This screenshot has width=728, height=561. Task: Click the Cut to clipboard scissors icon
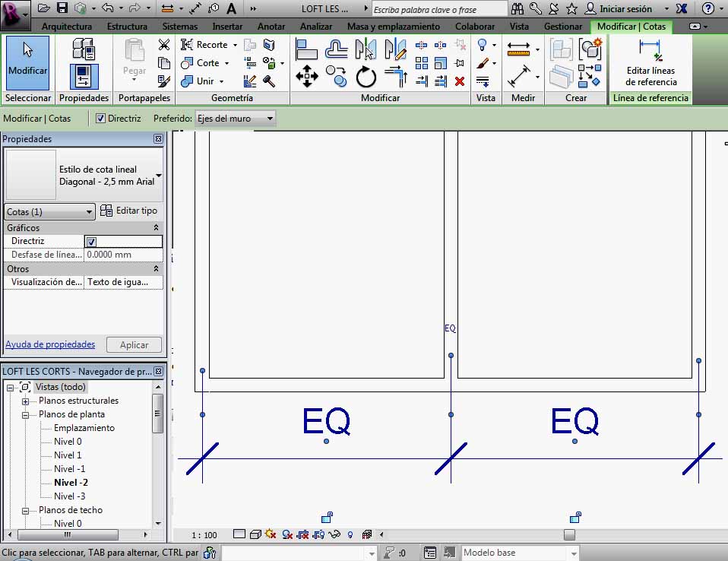click(163, 45)
